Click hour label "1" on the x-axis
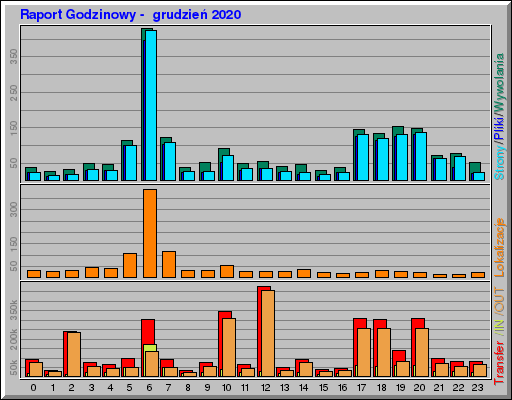 (x=53, y=388)
